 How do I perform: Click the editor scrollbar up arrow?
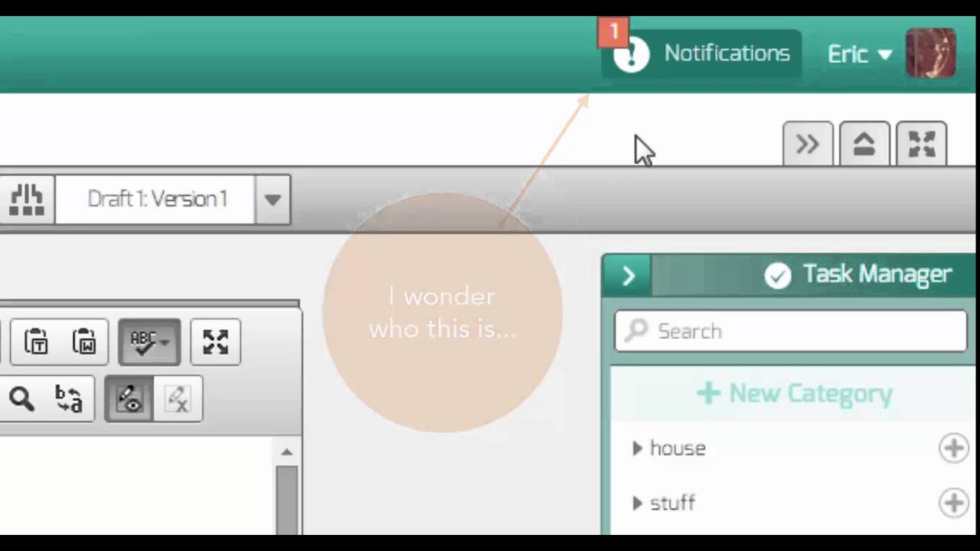pyautogui.click(x=286, y=452)
